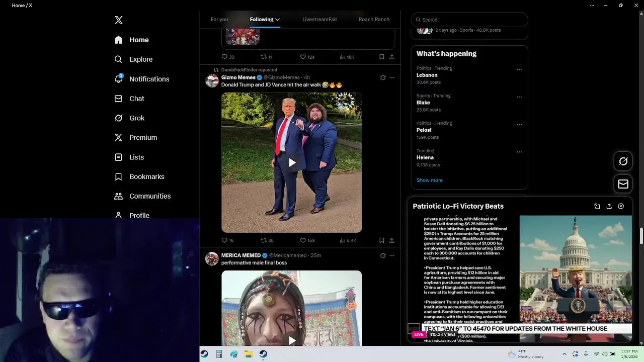Click the page vertical scrollbar thumb
Image resolution: width=644 pixels, height=362 pixels.
click(x=641, y=235)
